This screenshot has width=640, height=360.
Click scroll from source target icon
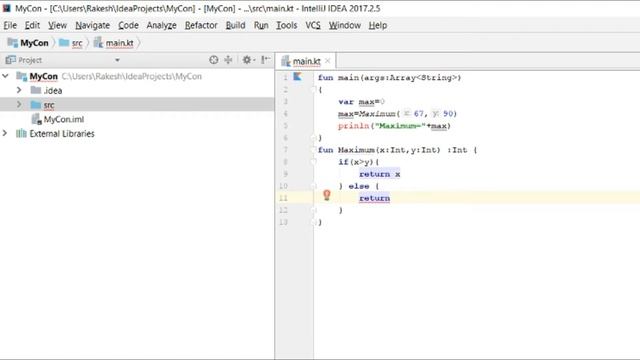pyautogui.click(x=213, y=60)
